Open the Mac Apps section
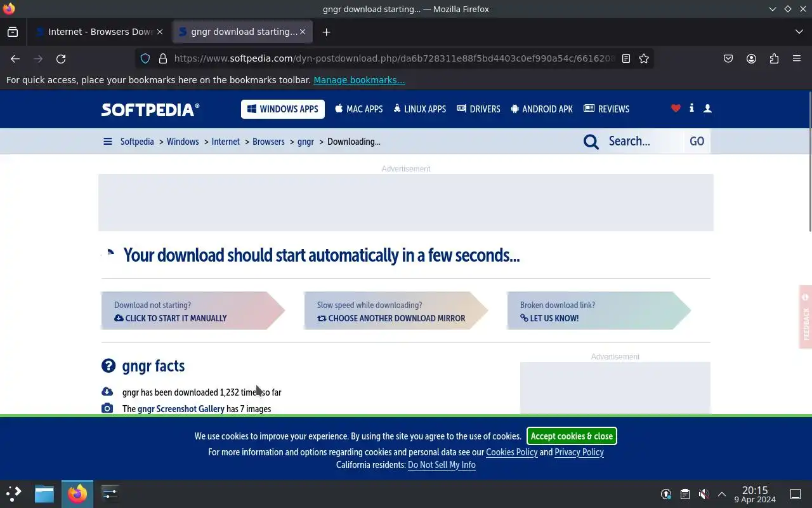 coord(359,109)
